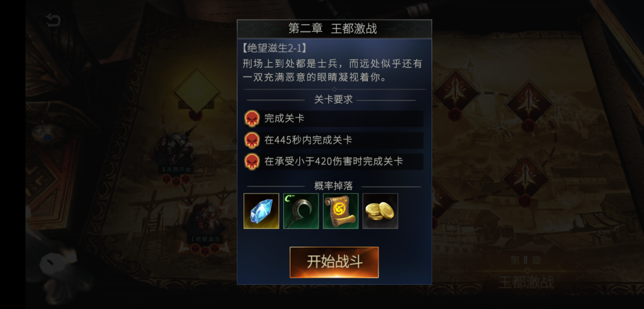This screenshot has width=644, height=309.
Task: Click the 第二章 王都激战 title bar
Action: (x=334, y=29)
